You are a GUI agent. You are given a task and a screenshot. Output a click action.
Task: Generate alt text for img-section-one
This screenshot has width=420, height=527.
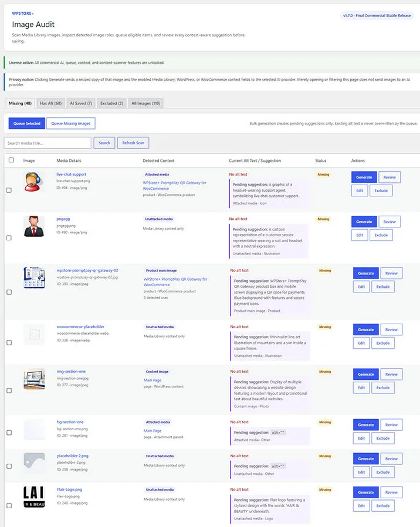(366, 375)
